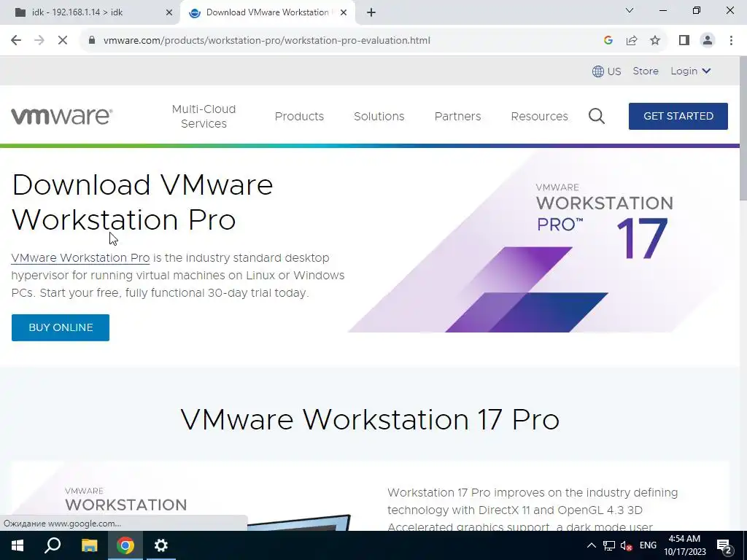Open the Chrome profile avatar
The height and width of the screenshot is (560, 747).
[708, 41]
